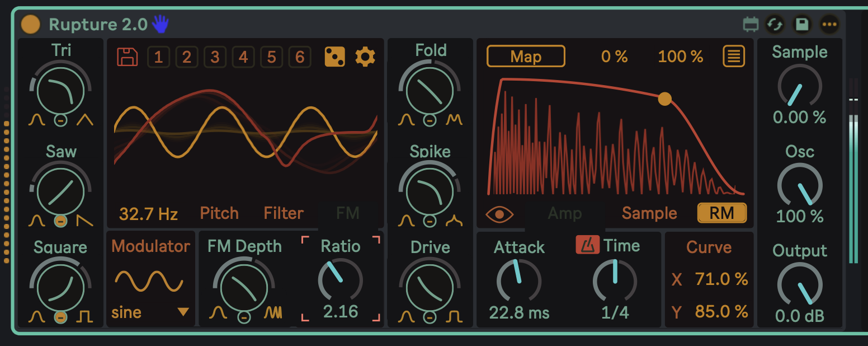Image resolution: width=868 pixels, height=346 pixels.
Task: Click the sine icon under Square knob
Action: [x=37, y=317]
